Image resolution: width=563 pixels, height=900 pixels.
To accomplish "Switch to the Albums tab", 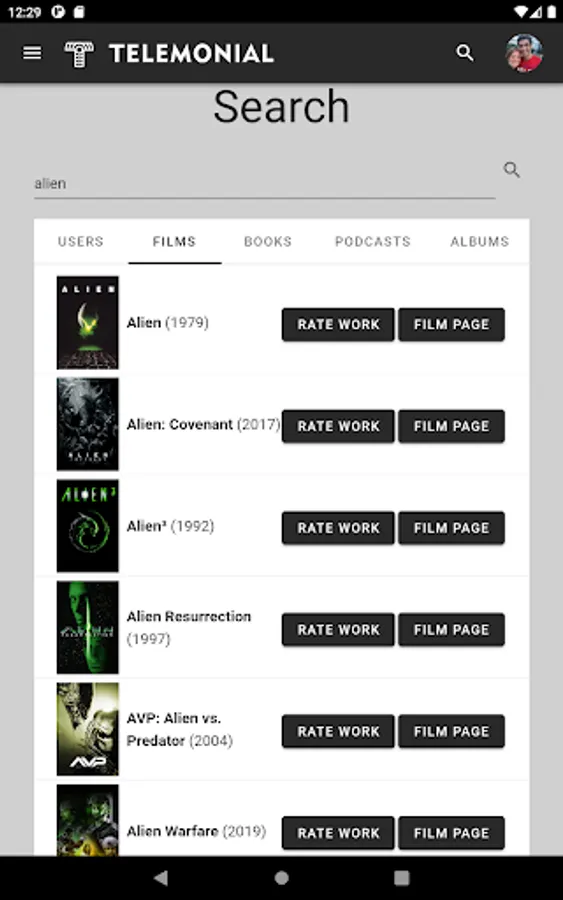I will pos(480,242).
